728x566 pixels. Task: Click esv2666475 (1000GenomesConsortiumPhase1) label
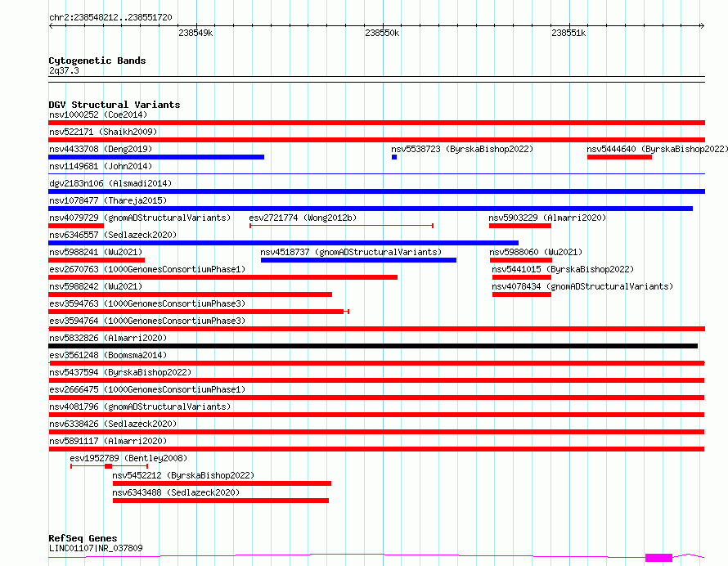pos(147,389)
